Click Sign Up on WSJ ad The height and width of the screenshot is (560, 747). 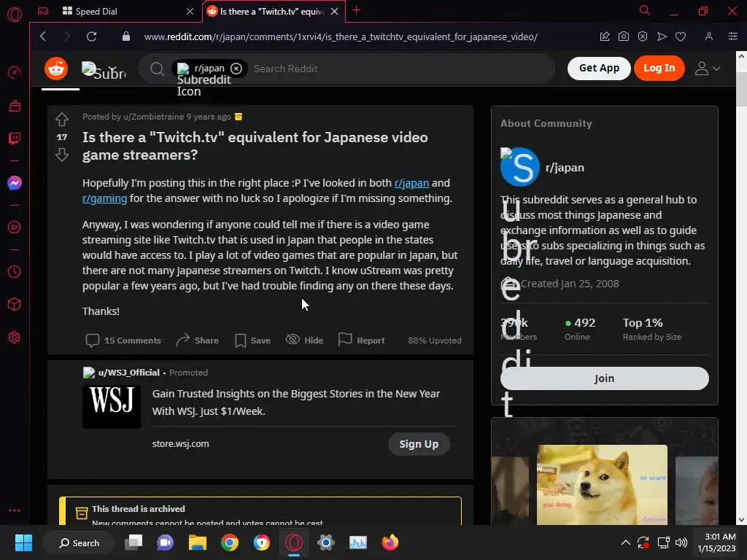(x=418, y=444)
